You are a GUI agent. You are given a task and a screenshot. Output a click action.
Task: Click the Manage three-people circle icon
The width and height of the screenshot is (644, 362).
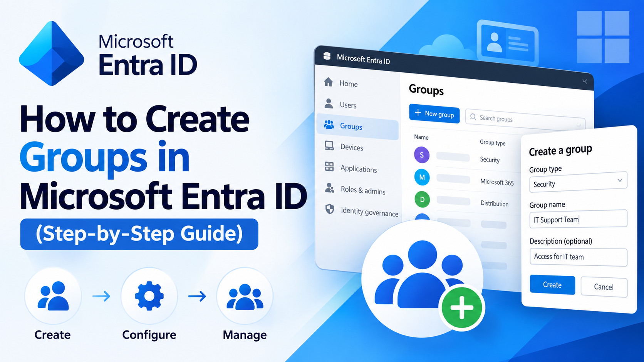click(x=245, y=297)
